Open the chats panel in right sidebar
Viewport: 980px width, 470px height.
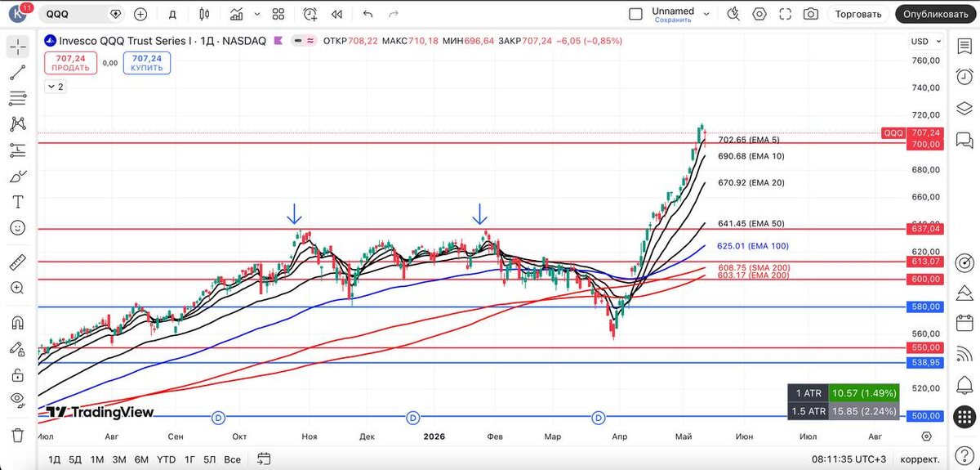pos(964,139)
